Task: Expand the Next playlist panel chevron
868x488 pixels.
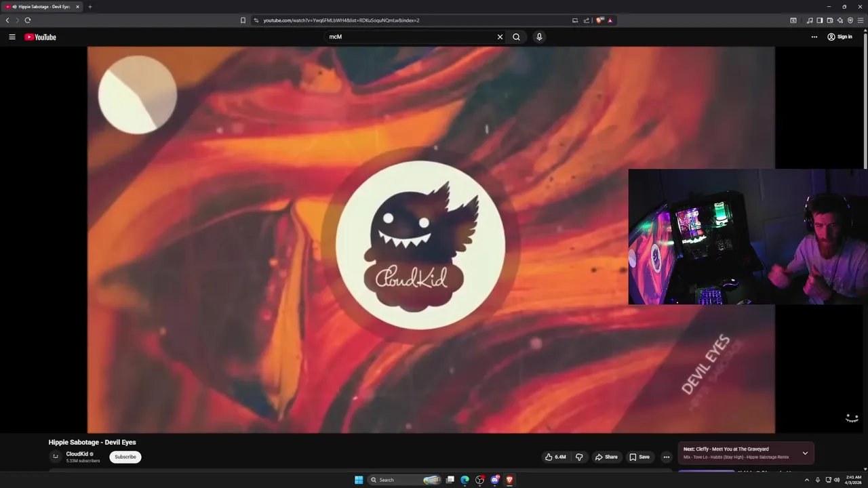Action: tap(805, 453)
